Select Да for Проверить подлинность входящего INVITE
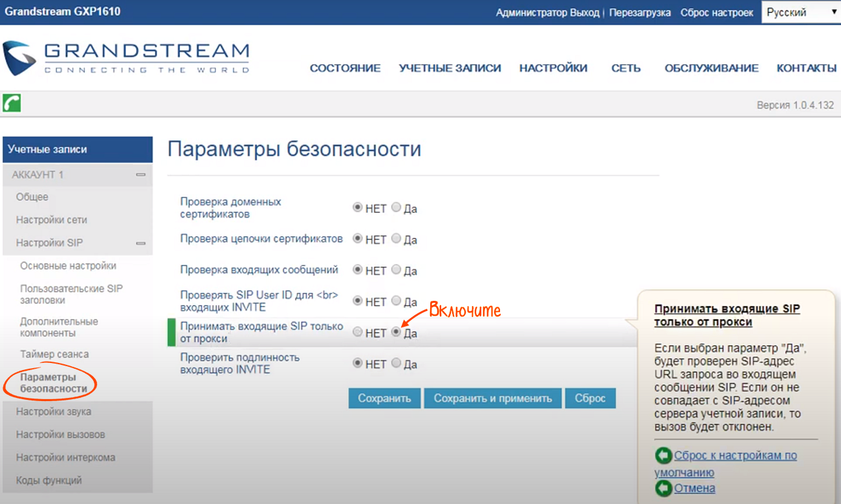Viewport: 841px width, 504px height. pyautogui.click(x=396, y=363)
